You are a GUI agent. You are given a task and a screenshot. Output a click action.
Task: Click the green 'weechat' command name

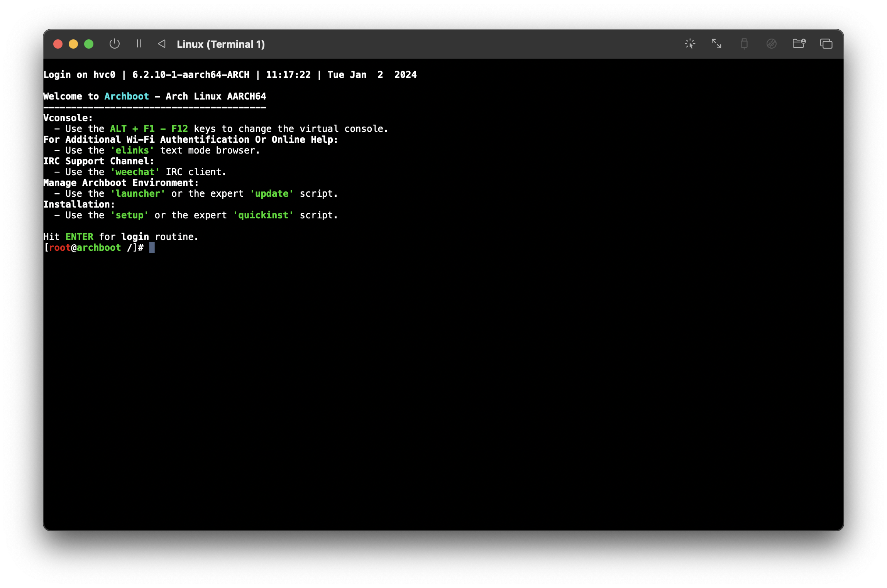tap(135, 172)
